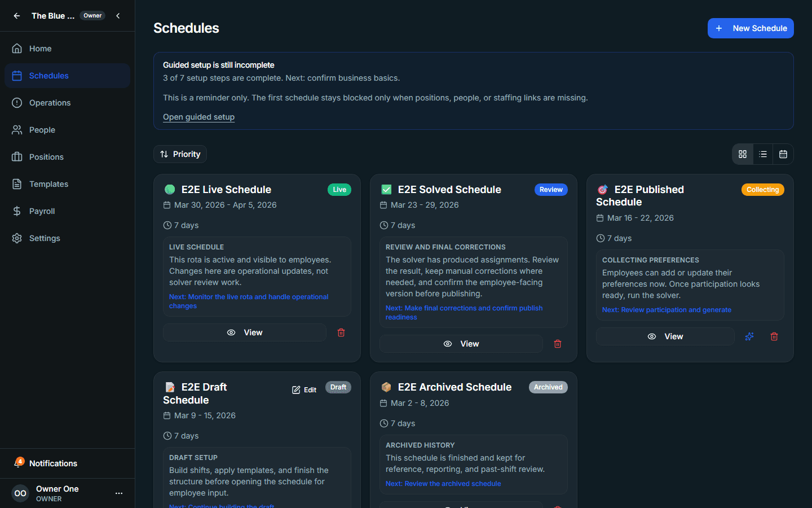Click the People users icon
This screenshot has width=812, height=508.
point(17,130)
